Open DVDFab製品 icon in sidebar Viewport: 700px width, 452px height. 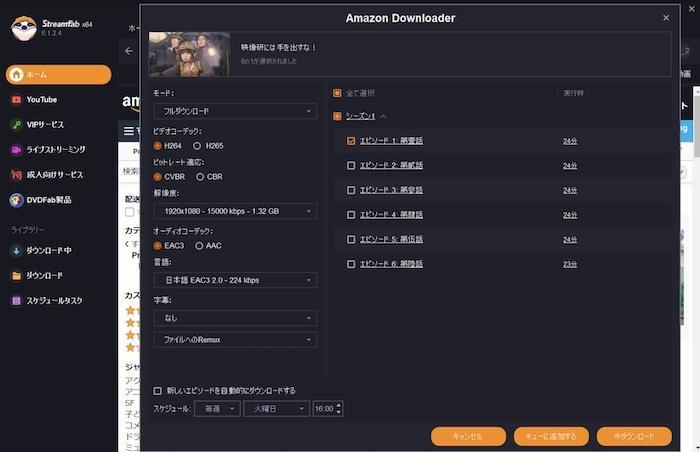point(16,200)
